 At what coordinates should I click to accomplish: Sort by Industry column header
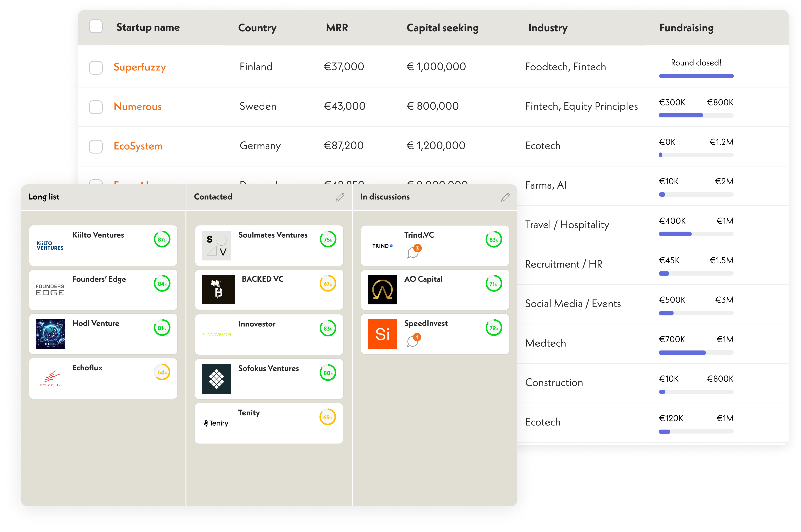pyautogui.click(x=547, y=28)
